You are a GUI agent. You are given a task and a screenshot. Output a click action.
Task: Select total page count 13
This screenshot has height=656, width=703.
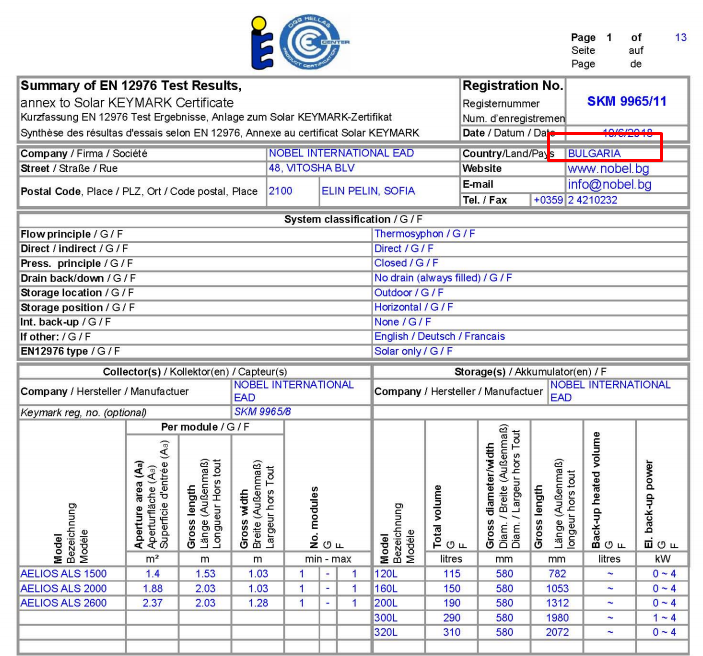coord(681,37)
